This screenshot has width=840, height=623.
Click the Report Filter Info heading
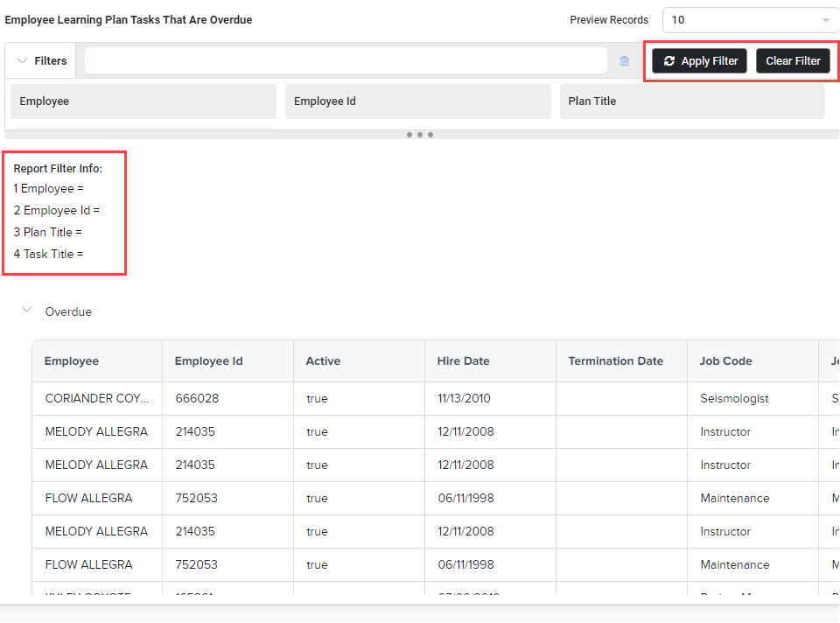point(58,169)
